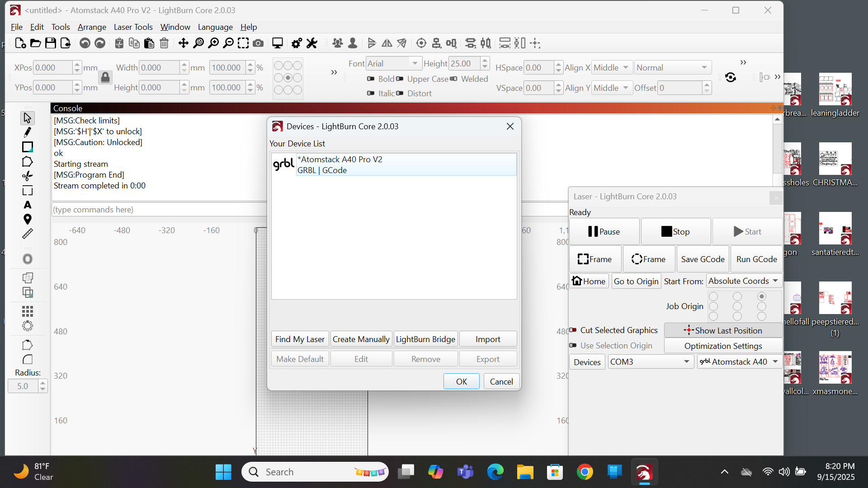The height and width of the screenshot is (488, 868).
Task: Open the Laser Tools menu
Action: (x=133, y=27)
